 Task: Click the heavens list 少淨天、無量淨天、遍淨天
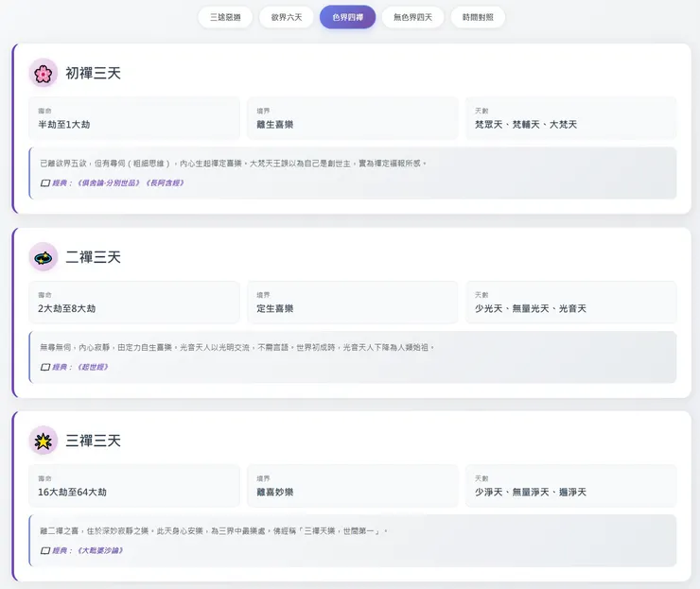point(531,493)
